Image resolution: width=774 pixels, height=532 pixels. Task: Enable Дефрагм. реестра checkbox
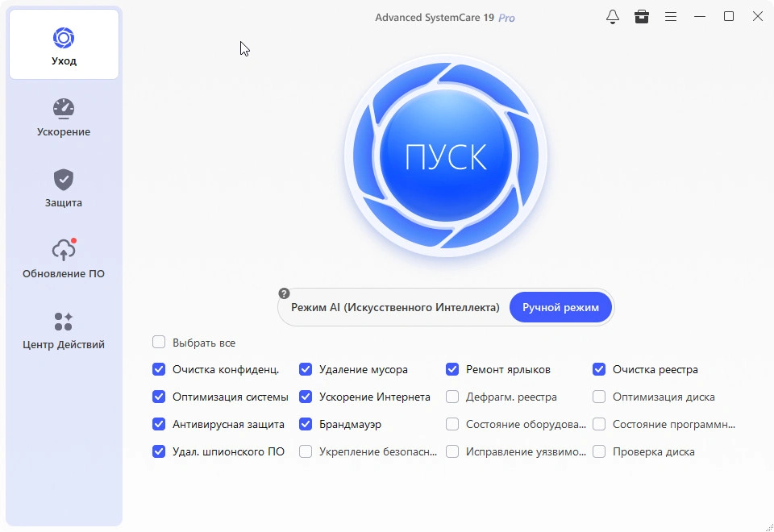pyautogui.click(x=452, y=397)
